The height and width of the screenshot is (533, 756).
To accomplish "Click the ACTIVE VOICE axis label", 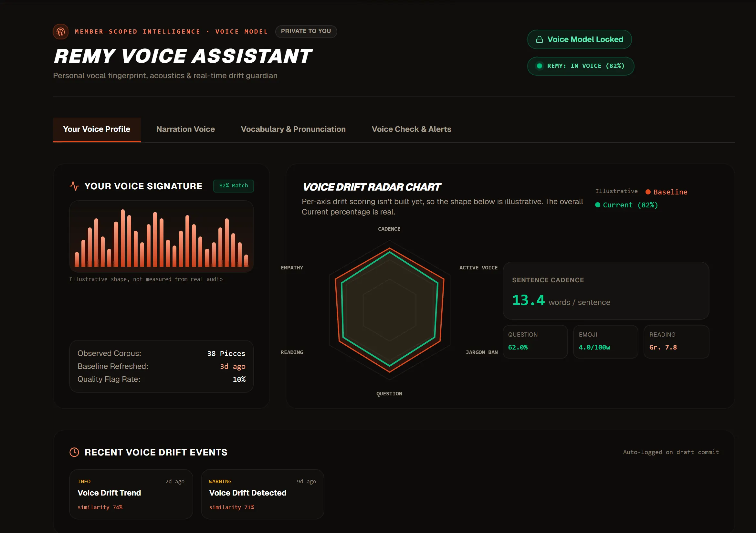I will click(x=478, y=268).
